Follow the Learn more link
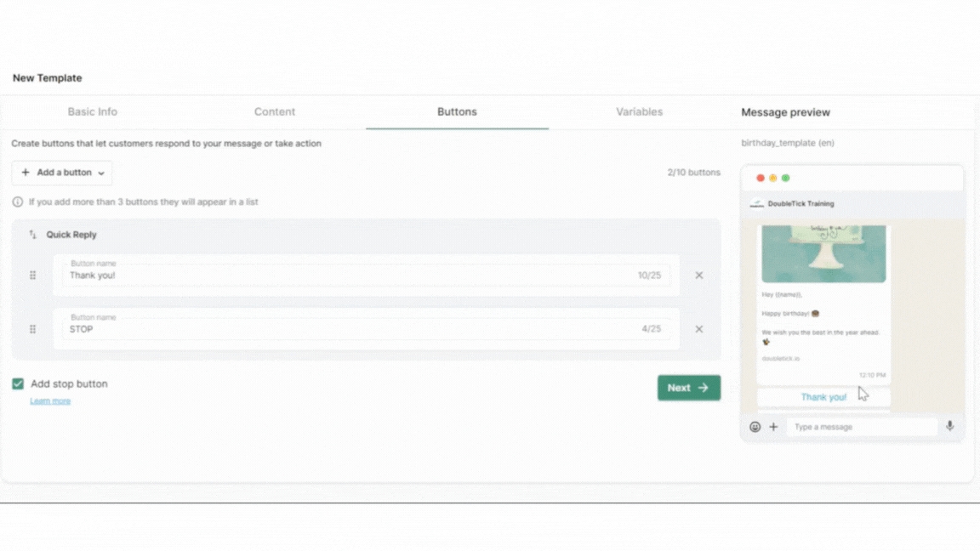This screenshot has height=551, width=980. click(x=50, y=401)
